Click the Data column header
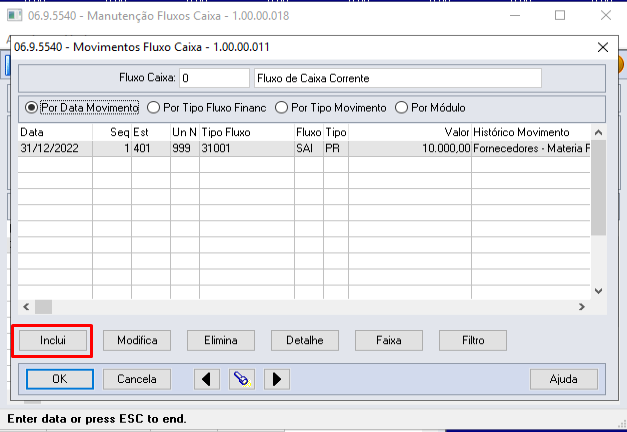This screenshot has width=627, height=432. pos(55,132)
